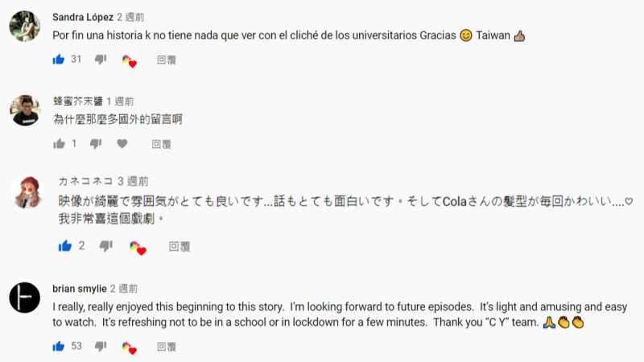Like 蜂蜜芥末醬's comment
This screenshot has height=362, width=644.
pos(59,144)
